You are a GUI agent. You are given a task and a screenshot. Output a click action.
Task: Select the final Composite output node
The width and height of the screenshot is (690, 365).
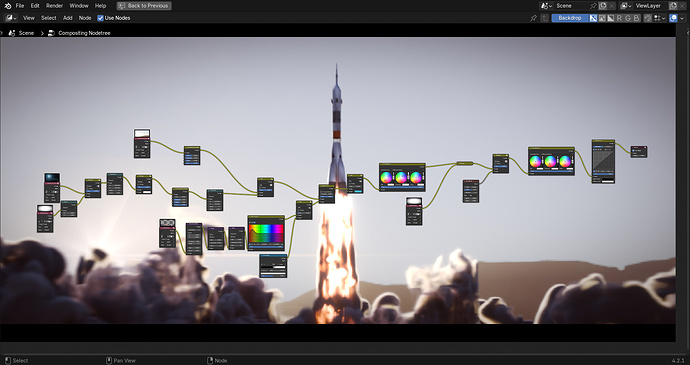[639, 152]
